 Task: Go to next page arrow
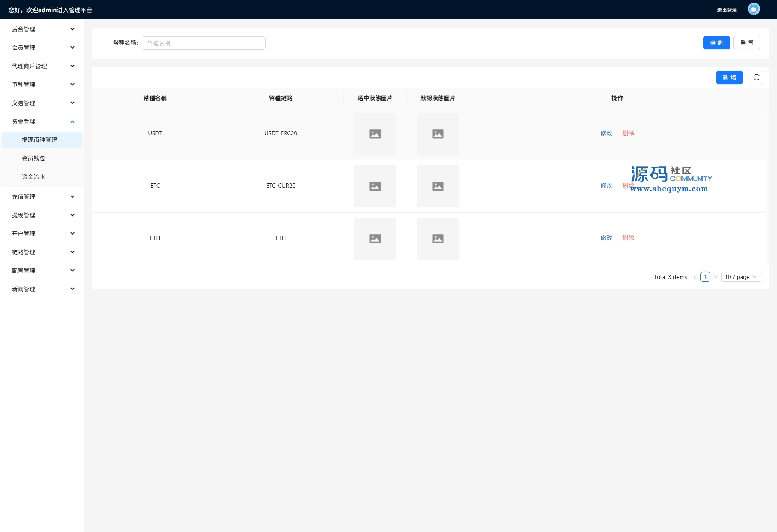[715, 277]
